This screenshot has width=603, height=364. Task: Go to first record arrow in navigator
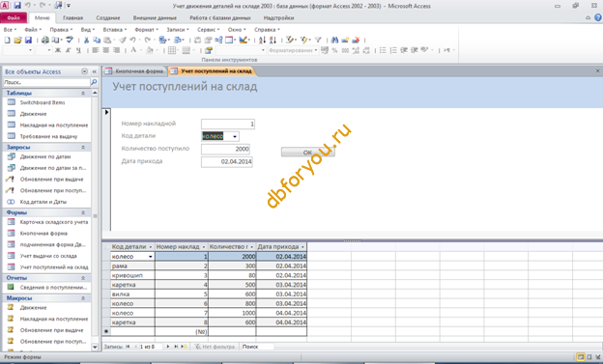[128, 347]
